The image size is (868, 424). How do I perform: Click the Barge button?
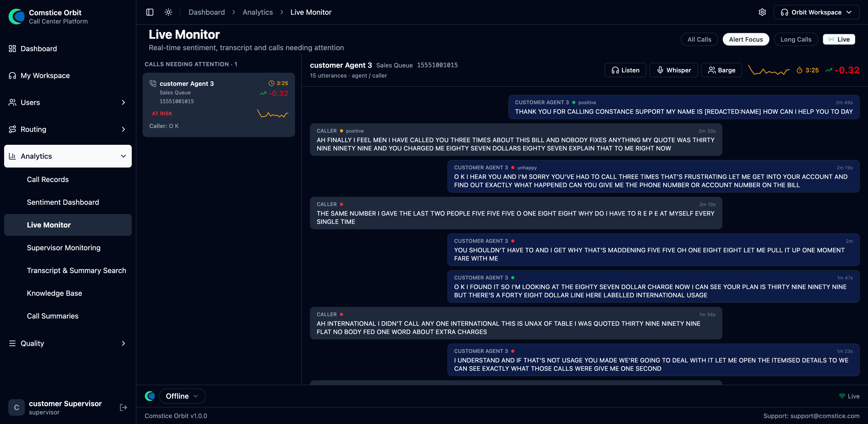tap(722, 70)
